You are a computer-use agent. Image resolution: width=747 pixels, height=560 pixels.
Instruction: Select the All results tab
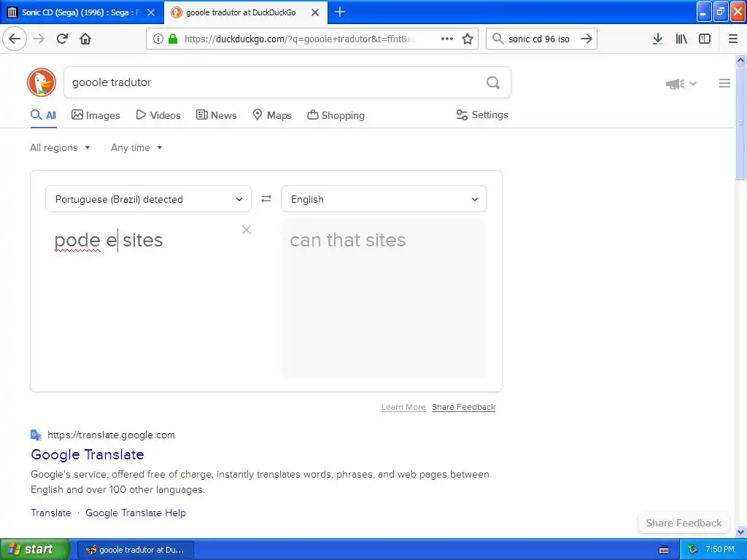pos(43,115)
